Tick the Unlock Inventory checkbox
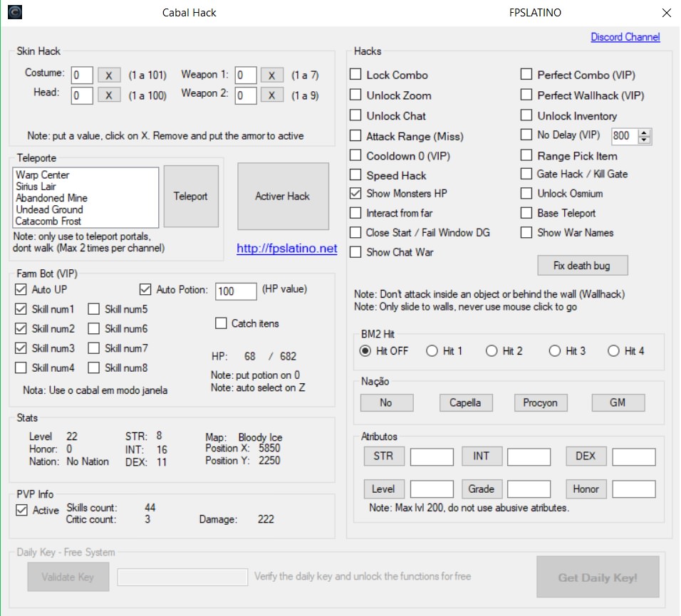 pyautogui.click(x=526, y=115)
